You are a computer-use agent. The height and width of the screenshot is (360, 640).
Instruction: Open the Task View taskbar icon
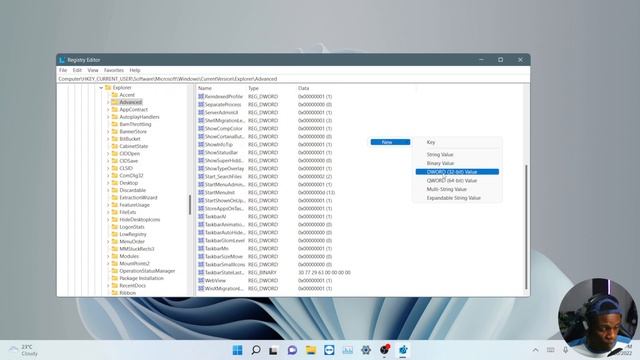[273, 350]
